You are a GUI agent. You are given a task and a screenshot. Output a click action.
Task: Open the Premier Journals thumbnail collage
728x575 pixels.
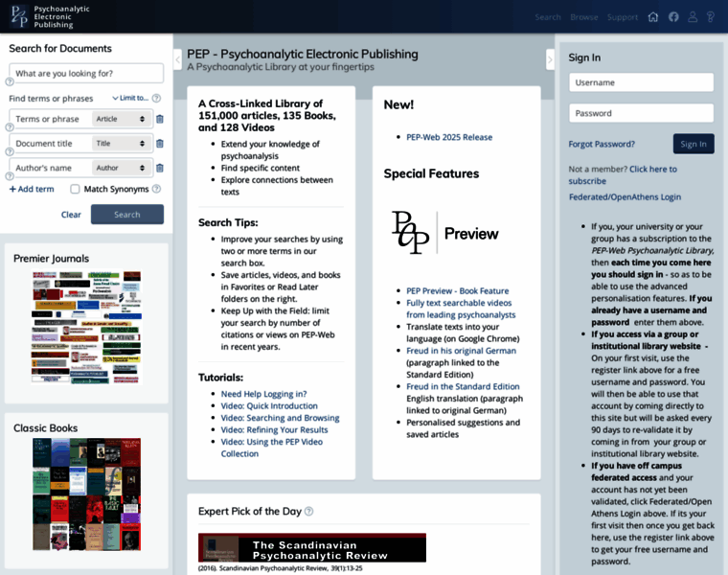coord(87,327)
